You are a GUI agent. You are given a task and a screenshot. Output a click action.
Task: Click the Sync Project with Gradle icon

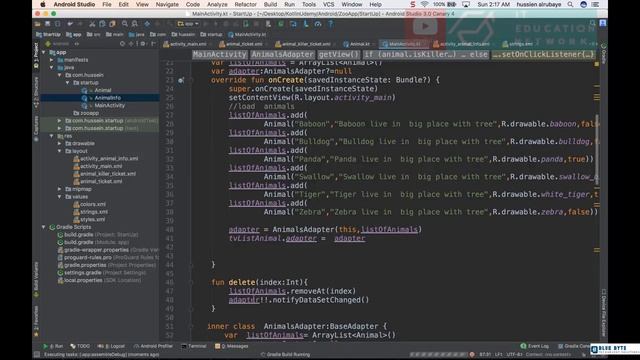tap(280, 24)
